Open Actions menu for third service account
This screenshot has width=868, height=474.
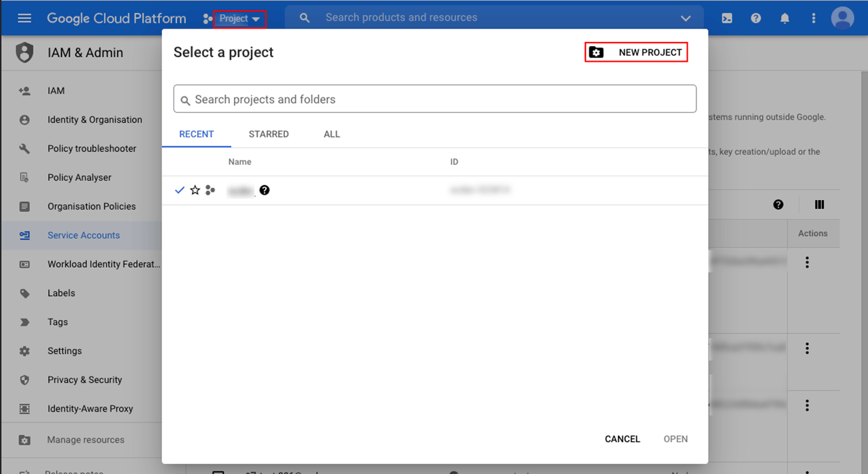pyautogui.click(x=807, y=406)
